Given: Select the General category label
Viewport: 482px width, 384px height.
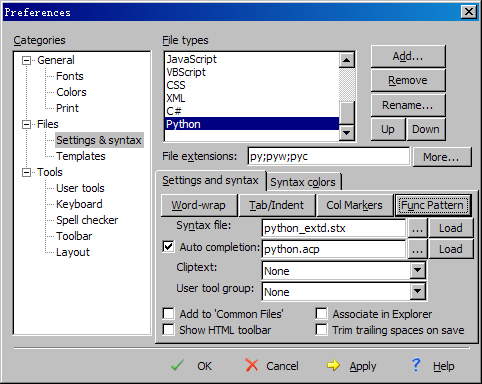Looking at the screenshot, I should (x=56, y=60).
